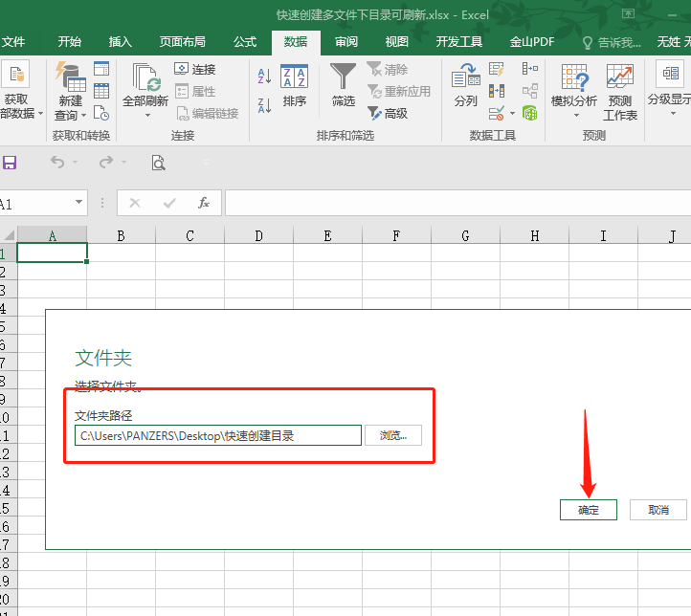Select cell A1
This screenshot has height=616, width=691.
pyautogui.click(x=52, y=253)
